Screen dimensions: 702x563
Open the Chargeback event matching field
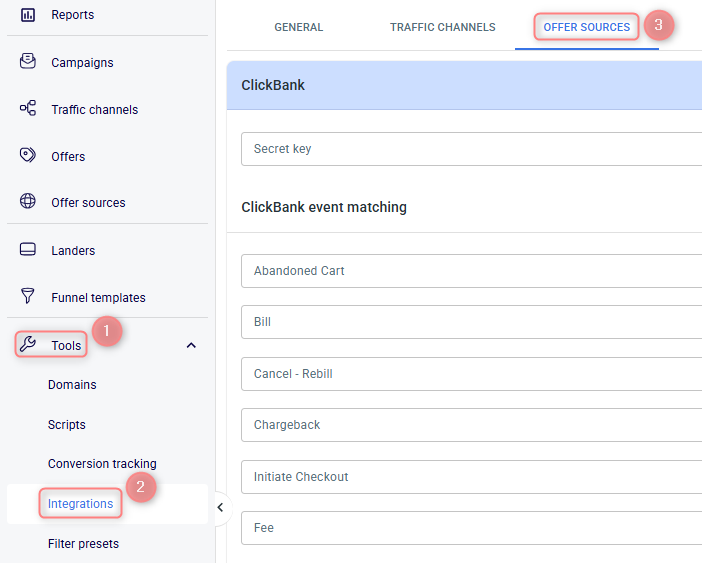(x=471, y=425)
